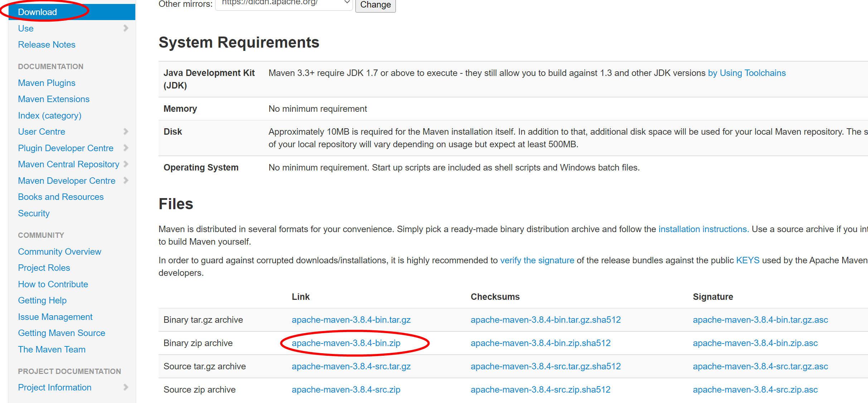Download apache-maven-3.8.4-bin.tar.gz archive

pos(351,320)
